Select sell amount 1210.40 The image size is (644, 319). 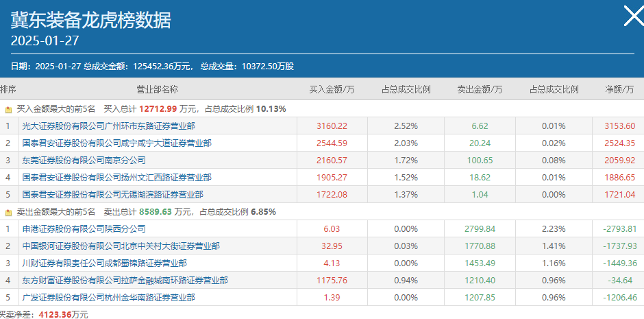coord(480,281)
